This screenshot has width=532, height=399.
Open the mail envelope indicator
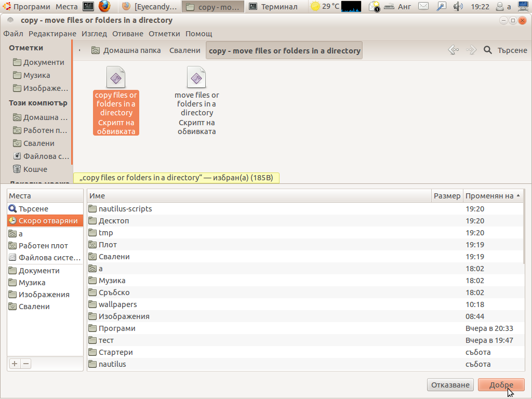[423, 6]
